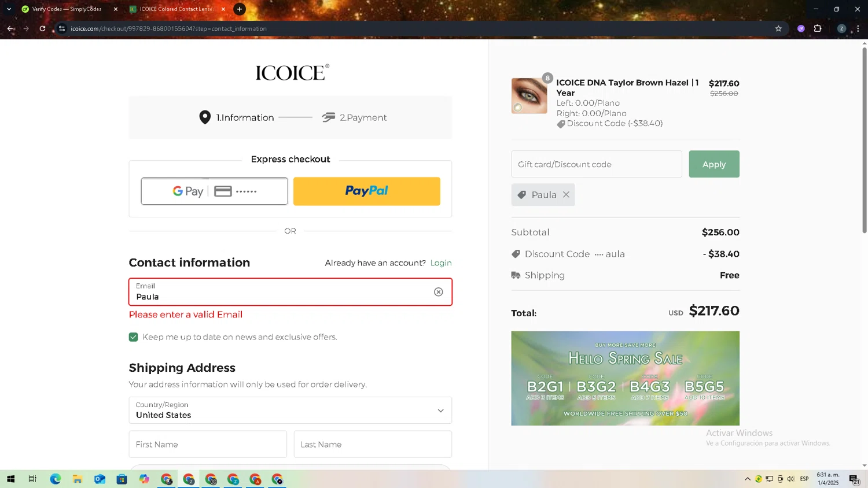The image size is (868, 488).
Task: Open Outlook from the taskbar
Action: tap(100, 479)
